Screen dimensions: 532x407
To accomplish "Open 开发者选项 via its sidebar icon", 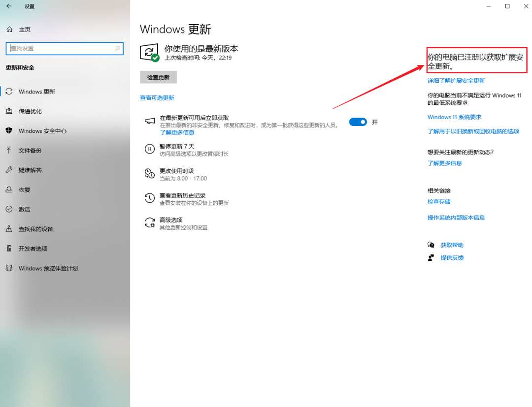I will coord(10,249).
